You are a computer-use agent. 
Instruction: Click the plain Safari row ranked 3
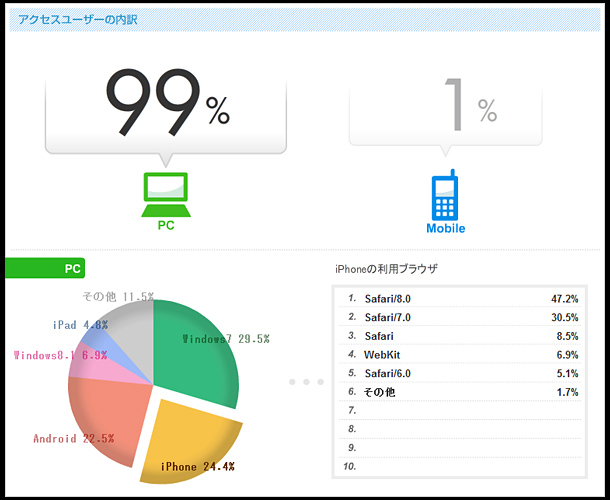tap(460, 336)
